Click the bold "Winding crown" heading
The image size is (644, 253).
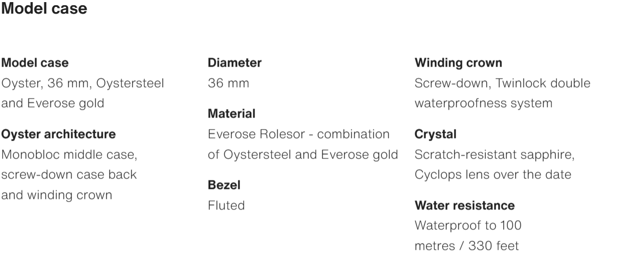tap(458, 63)
